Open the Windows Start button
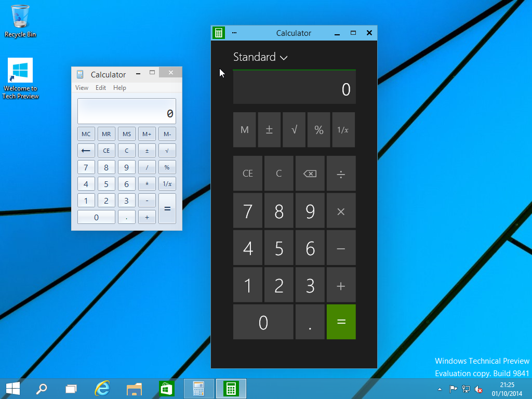The height and width of the screenshot is (399, 532). click(13, 389)
